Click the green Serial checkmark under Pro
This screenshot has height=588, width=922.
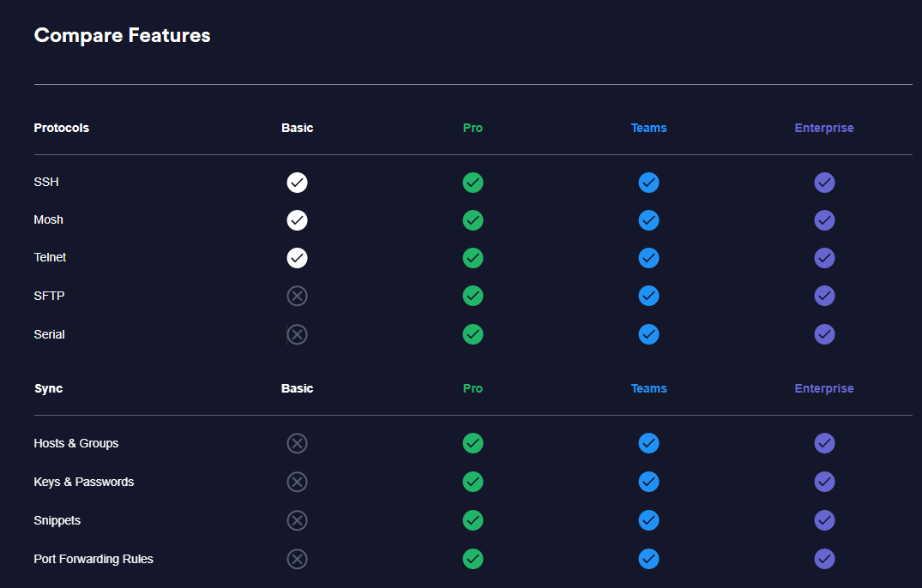473,334
